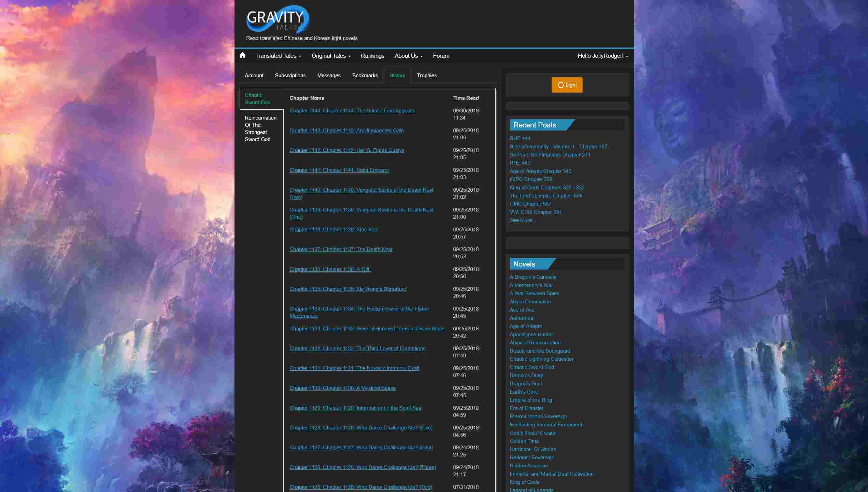Screen dimensions: 868x492
Task: Select Reincarnation Of The Strongest Sword God
Action: 261,128
